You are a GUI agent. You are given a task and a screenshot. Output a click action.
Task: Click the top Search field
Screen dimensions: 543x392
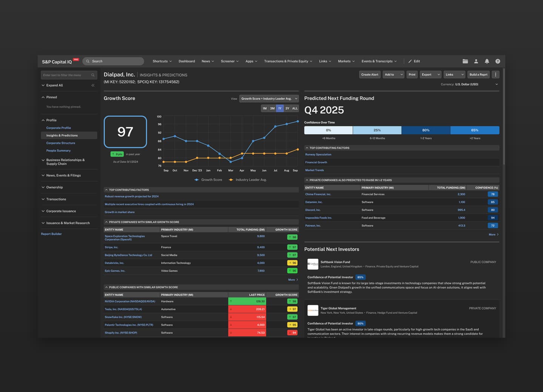[x=113, y=61]
